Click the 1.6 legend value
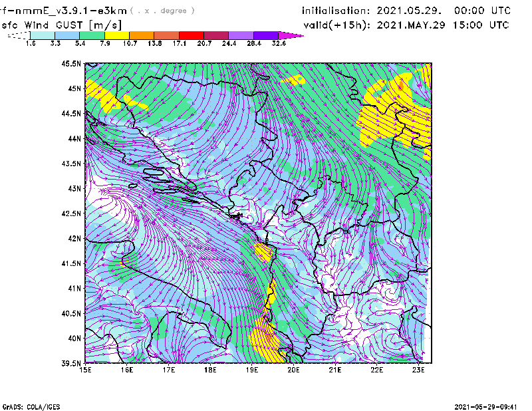The image size is (532, 411). click(31, 43)
